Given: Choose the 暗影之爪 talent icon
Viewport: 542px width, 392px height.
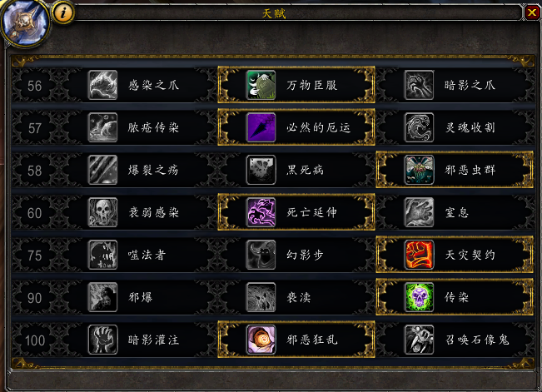Looking at the screenshot, I should 419,85.
